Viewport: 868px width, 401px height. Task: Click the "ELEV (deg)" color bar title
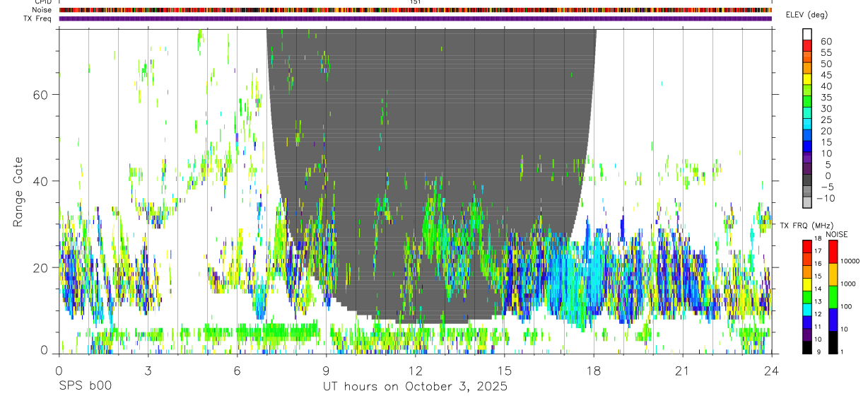point(807,15)
